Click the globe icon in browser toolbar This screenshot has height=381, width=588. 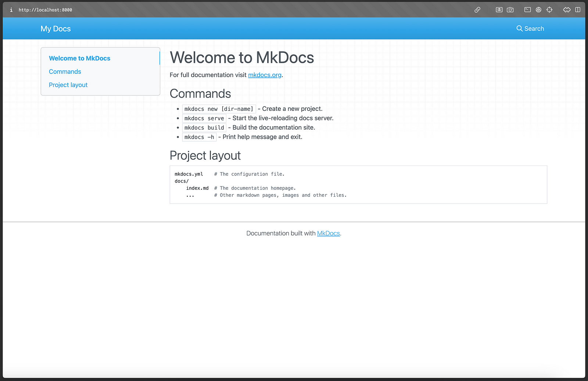pyautogui.click(x=538, y=10)
